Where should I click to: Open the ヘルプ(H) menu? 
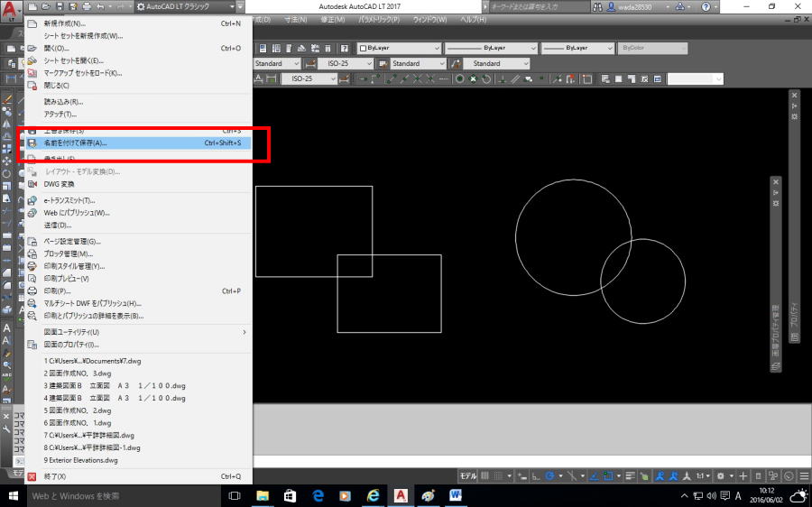pyautogui.click(x=473, y=20)
